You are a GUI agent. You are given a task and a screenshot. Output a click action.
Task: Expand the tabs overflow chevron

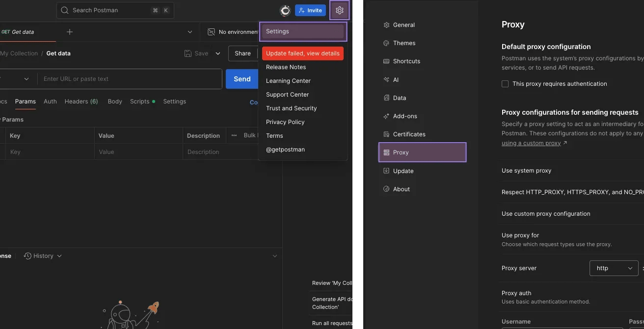[x=190, y=32]
